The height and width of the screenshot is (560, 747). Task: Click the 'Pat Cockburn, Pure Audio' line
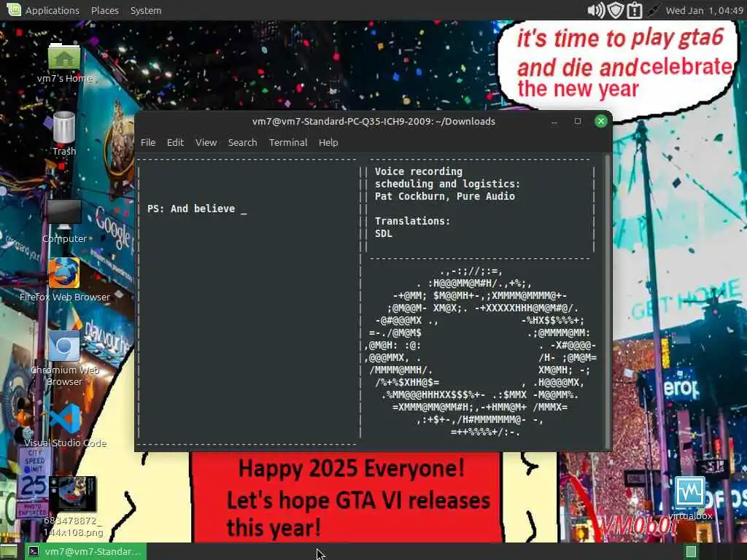click(444, 196)
